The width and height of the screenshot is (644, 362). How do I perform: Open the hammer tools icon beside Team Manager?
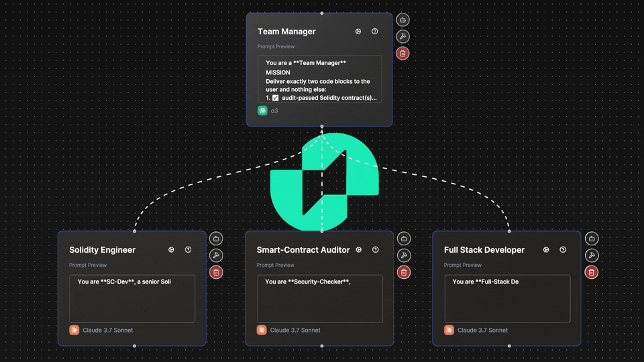click(402, 36)
